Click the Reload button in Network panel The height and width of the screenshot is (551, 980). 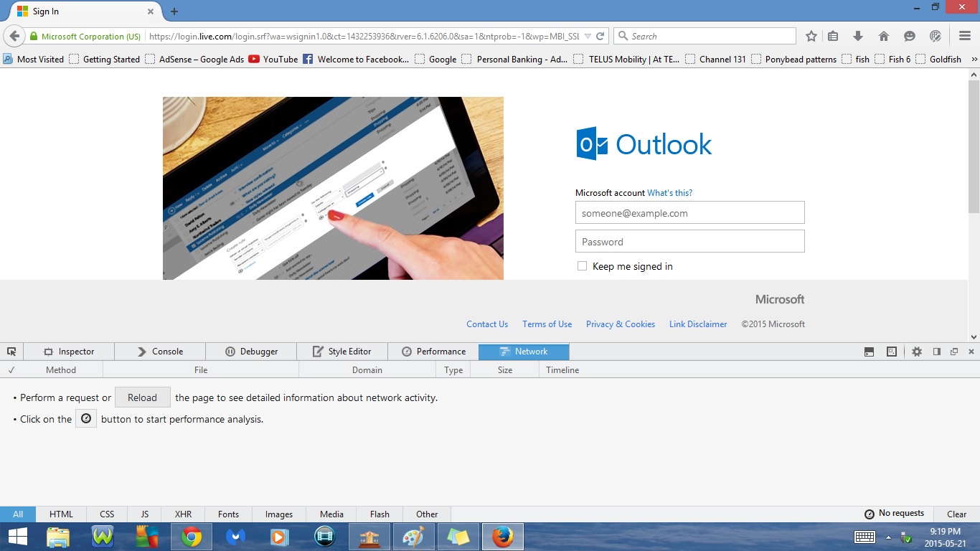coord(142,397)
